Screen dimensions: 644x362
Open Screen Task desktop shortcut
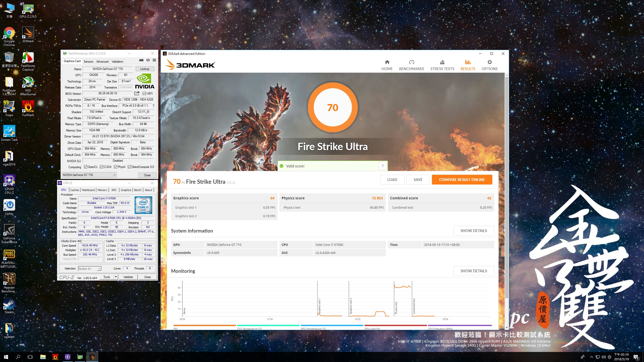9,133
